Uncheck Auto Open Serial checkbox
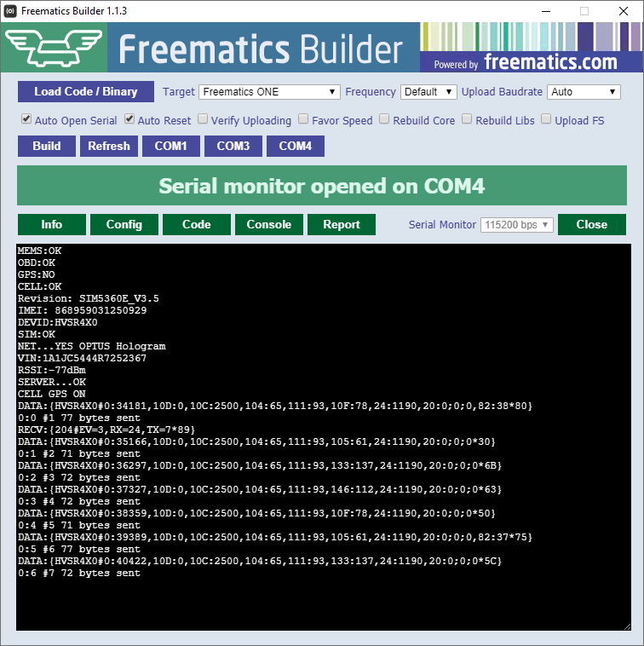644x646 pixels. coord(26,119)
